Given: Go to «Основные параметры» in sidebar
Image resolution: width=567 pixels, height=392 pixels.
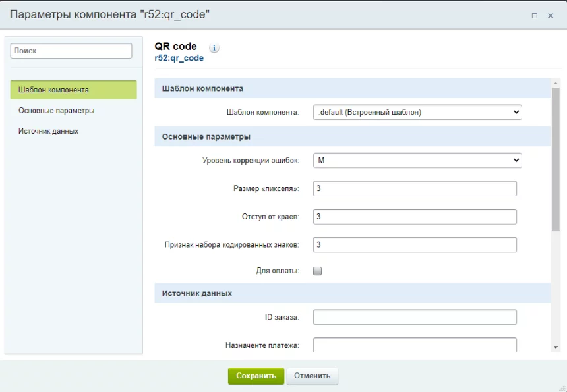Looking at the screenshot, I should (x=56, y=111).
